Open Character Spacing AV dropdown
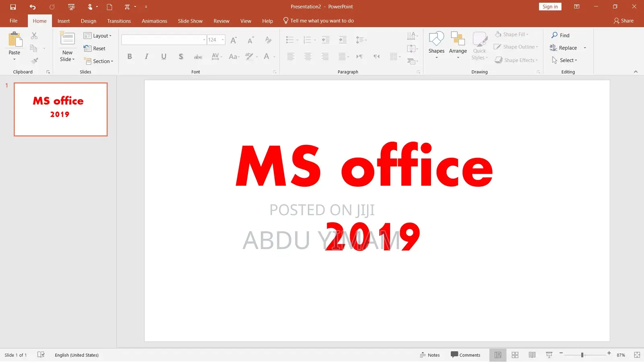Screen dimensions: 644x362 (x=217, y=57)
